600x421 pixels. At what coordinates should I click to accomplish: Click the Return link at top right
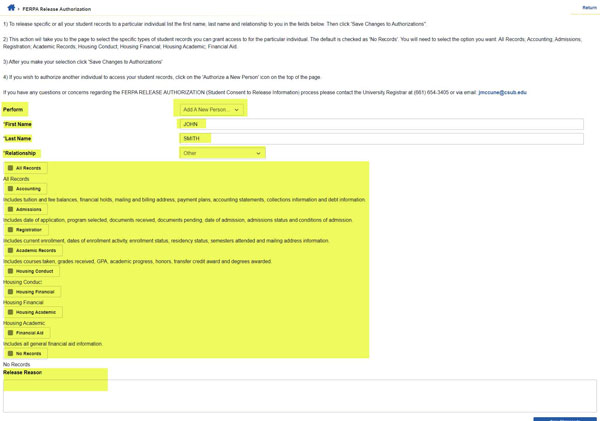tap(589, 8)
